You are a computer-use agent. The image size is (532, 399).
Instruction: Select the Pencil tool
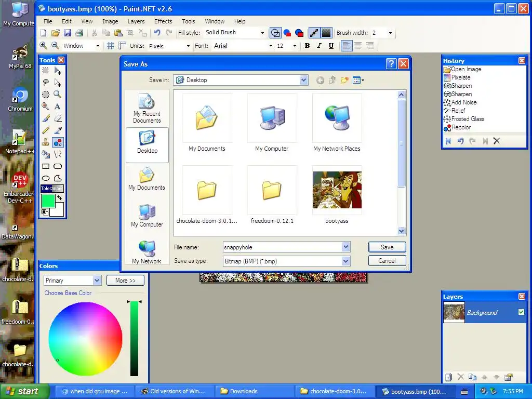[46, 130]
